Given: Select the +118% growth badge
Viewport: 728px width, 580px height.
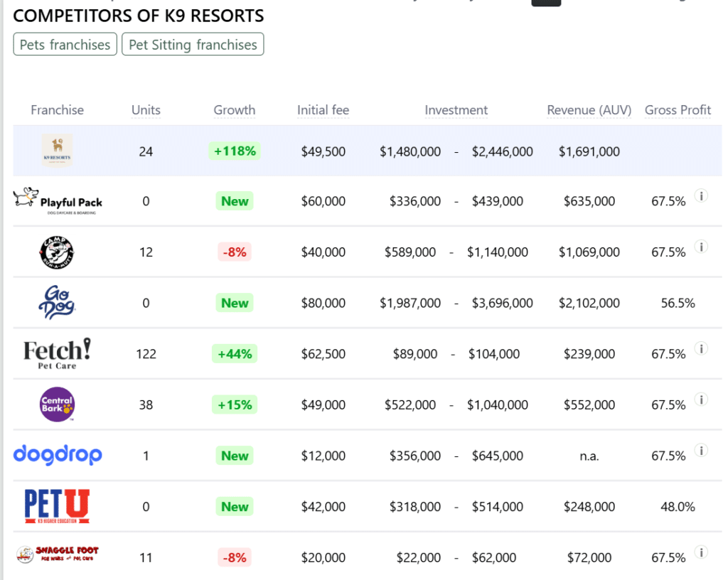Looking at the screenshot, I should [x=235, y=151].
